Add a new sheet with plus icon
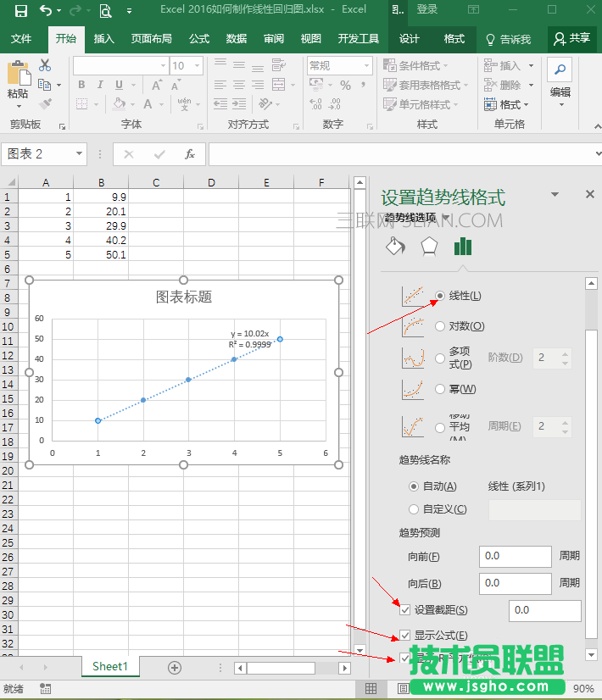This screenshot has width=602, height=700. point(175,667)
